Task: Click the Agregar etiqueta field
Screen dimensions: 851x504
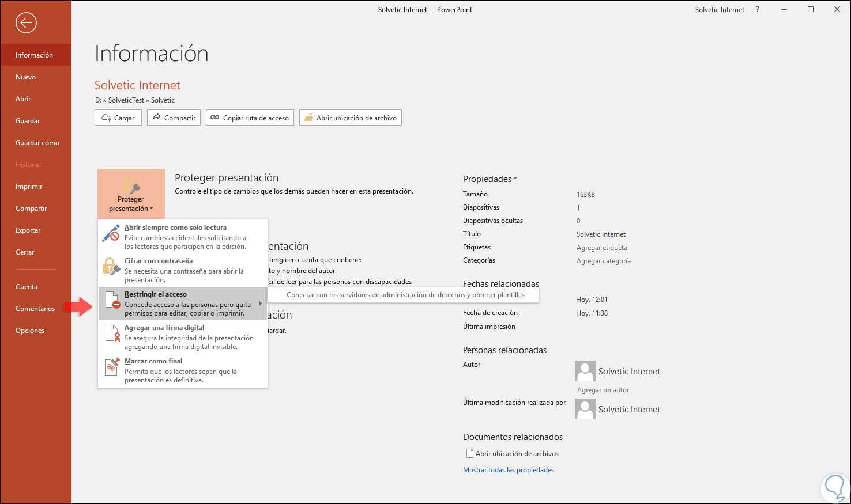Action: pyautogui.click(x=602, y=248)
